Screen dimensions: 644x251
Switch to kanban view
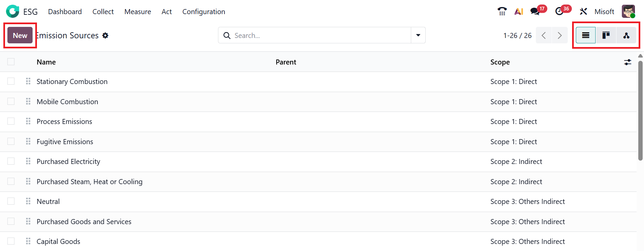coord(606,35)
